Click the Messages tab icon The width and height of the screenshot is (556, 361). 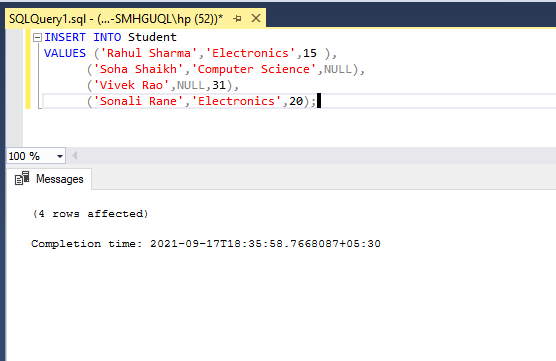tap(22, 178)
